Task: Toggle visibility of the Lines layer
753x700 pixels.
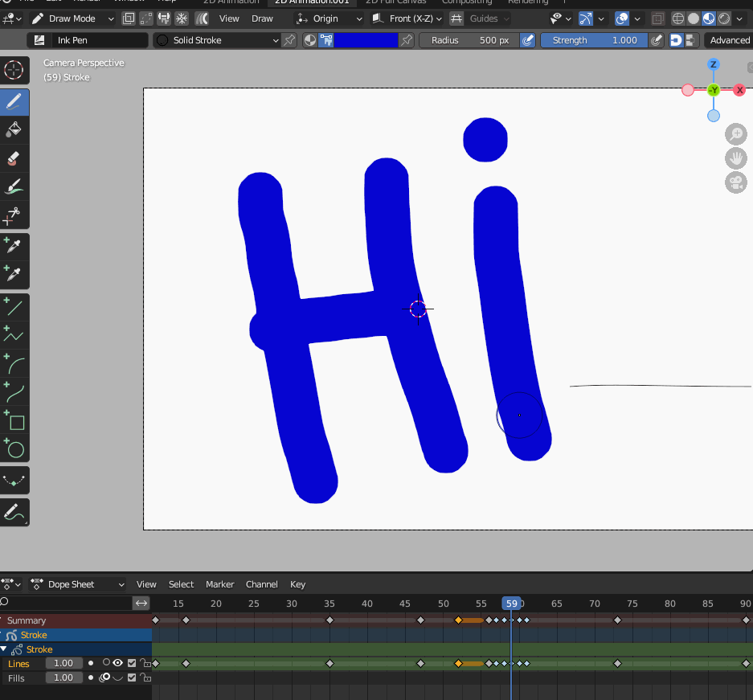Action: click(118, 663)
